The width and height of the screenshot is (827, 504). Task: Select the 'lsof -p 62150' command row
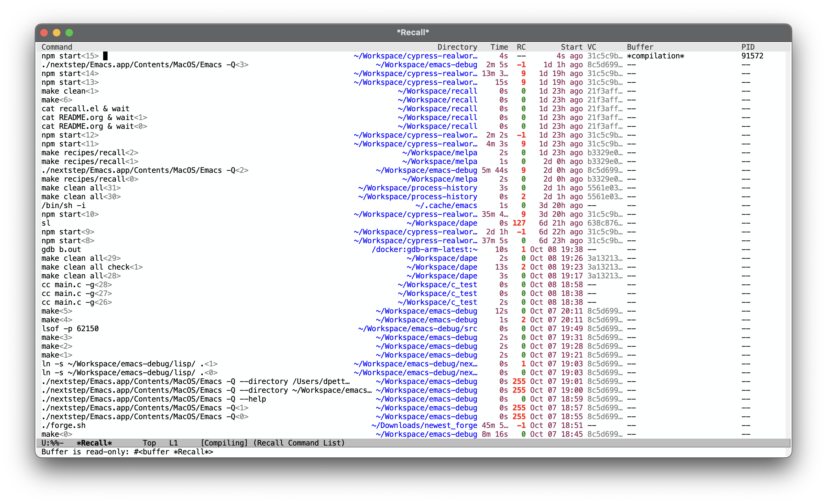[x=70, y=329]
